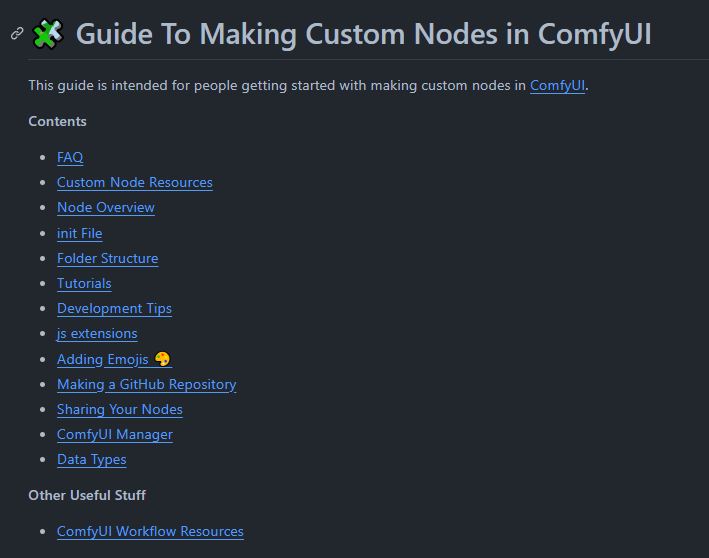
Task: Click the green X emoji in heading
Action: tap(47, 34)
